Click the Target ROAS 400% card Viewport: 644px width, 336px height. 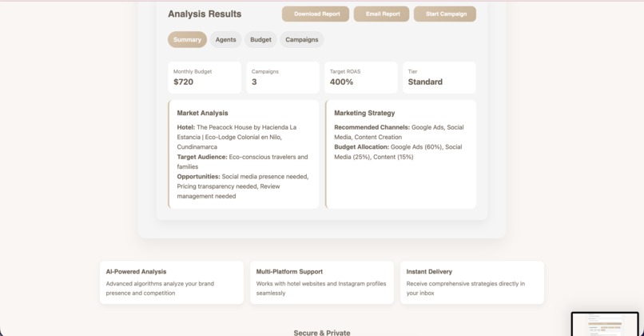(x=361, y=78)
